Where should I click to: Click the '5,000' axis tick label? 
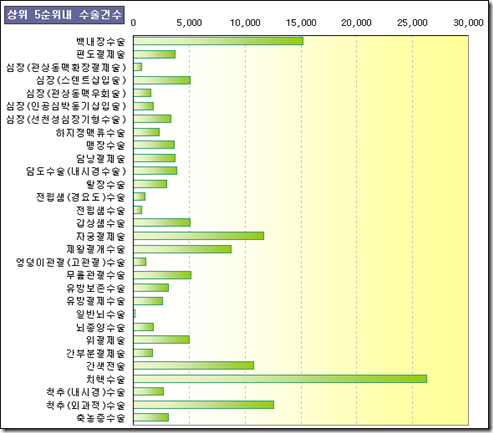click(189, 23)
